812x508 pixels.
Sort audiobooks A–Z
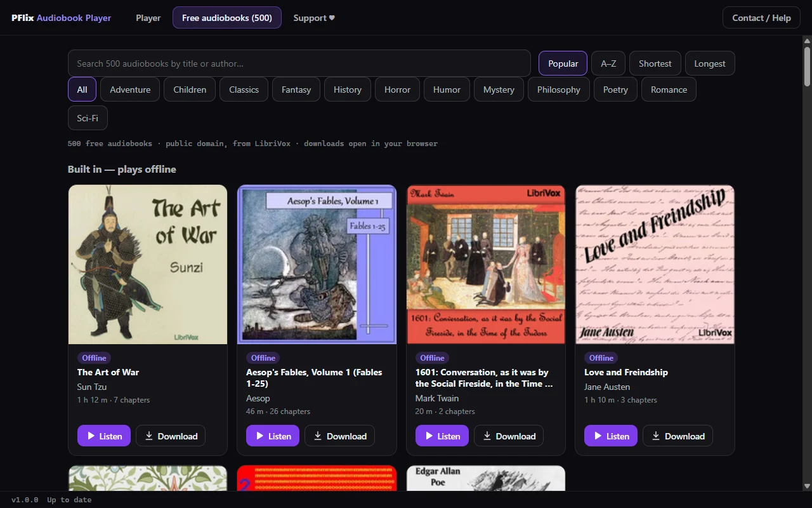coord(608,63)
